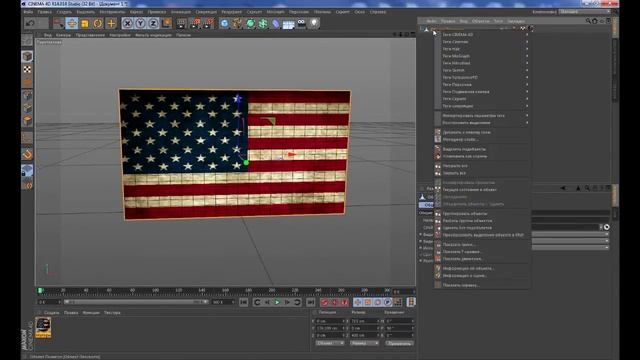The image size is (640, 360).
Task: Click the Undo arrow icon
Action: pos(30,23)
